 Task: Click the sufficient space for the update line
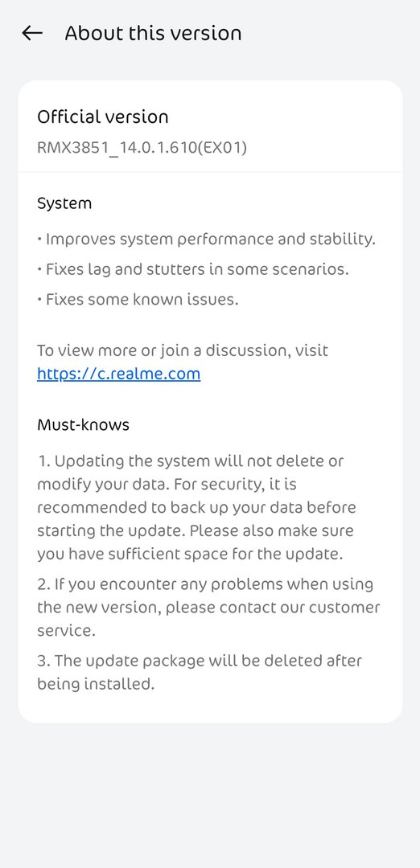tap(190, 554)
